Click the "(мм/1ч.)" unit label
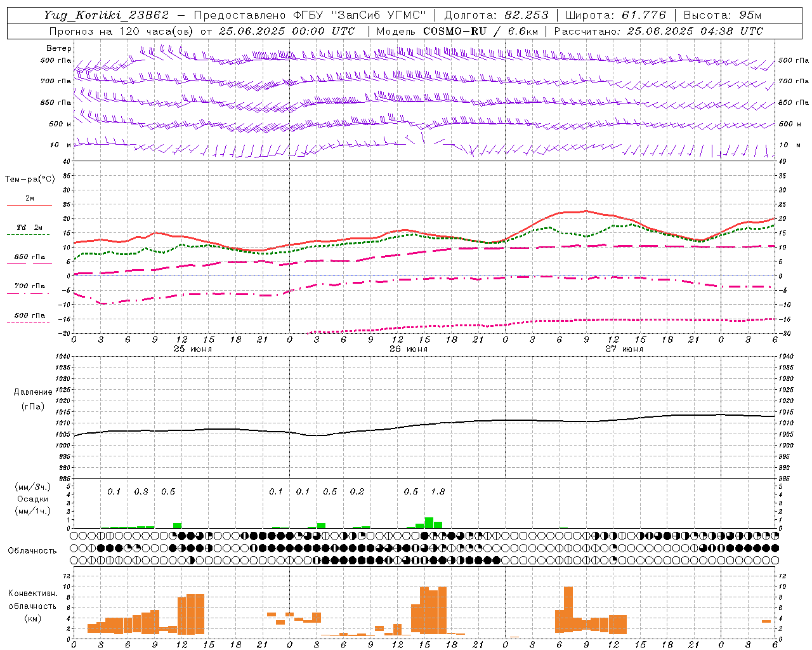 (x=32, y=511)
